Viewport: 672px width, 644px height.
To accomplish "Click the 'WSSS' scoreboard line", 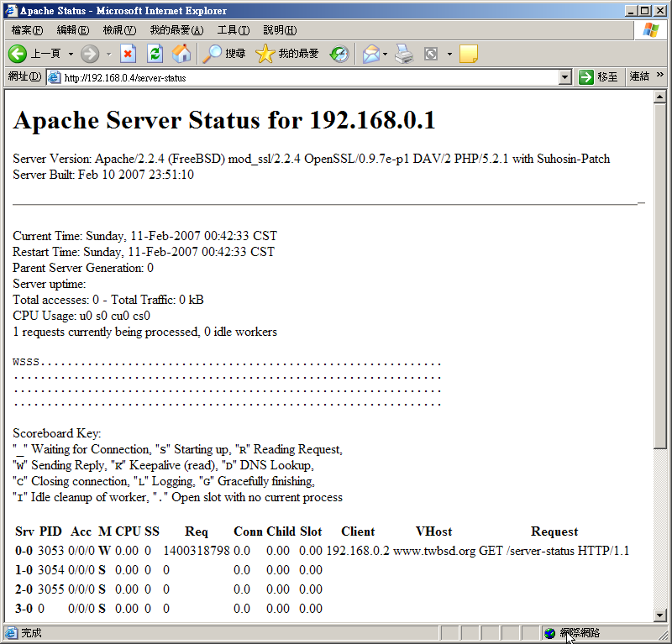I will [227, 363].
